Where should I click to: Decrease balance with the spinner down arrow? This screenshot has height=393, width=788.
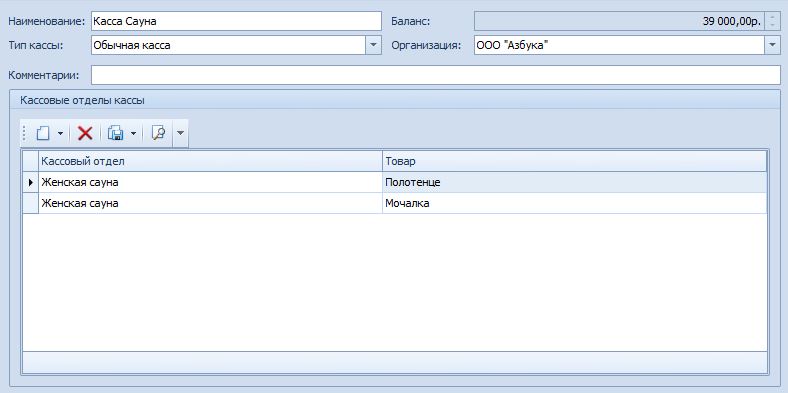tap(772, 25)
